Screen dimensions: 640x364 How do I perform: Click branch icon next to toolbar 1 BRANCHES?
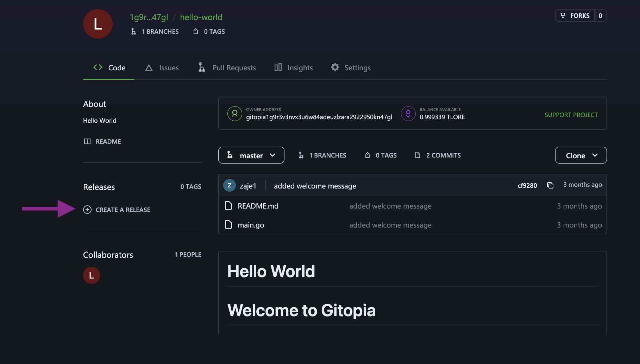pyautogui.click(x=301, y=155)
